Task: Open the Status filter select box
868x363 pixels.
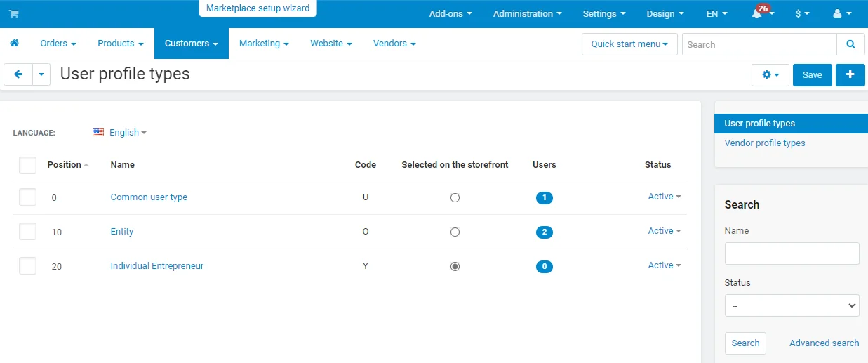Action: click(x=792, y=305)
